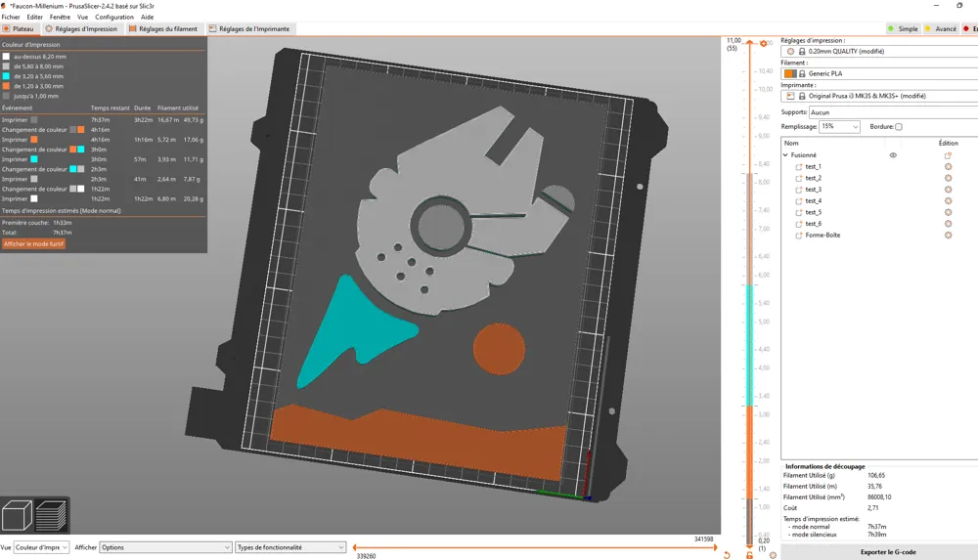Click the color change marker atop vertical slider
Viewport: 978px width, 560px height.
[x=764, y=43]
